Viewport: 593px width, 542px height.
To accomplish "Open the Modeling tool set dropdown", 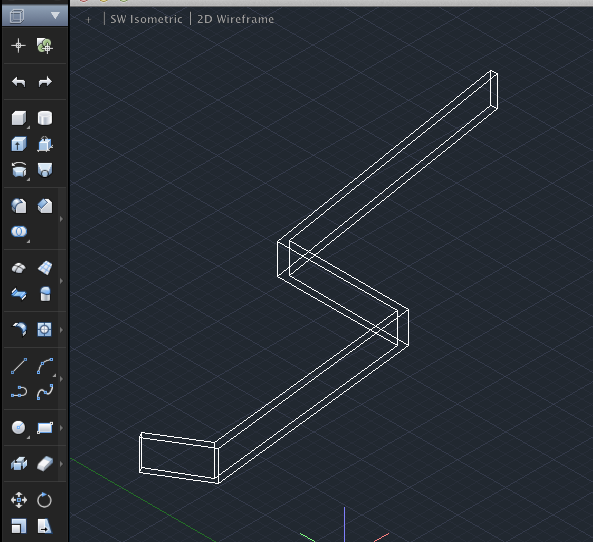I will (x=35, y=16).
